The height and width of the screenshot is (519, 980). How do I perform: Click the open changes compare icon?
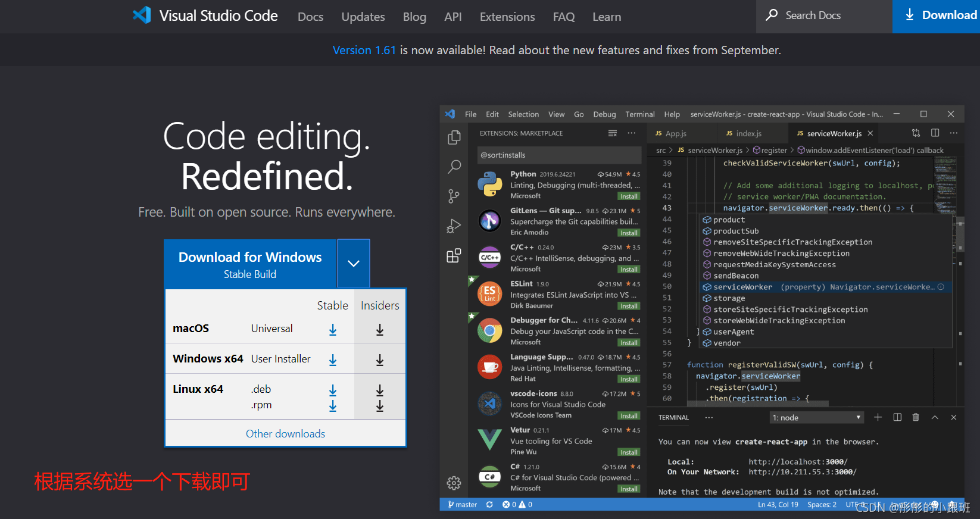[916, 133]
